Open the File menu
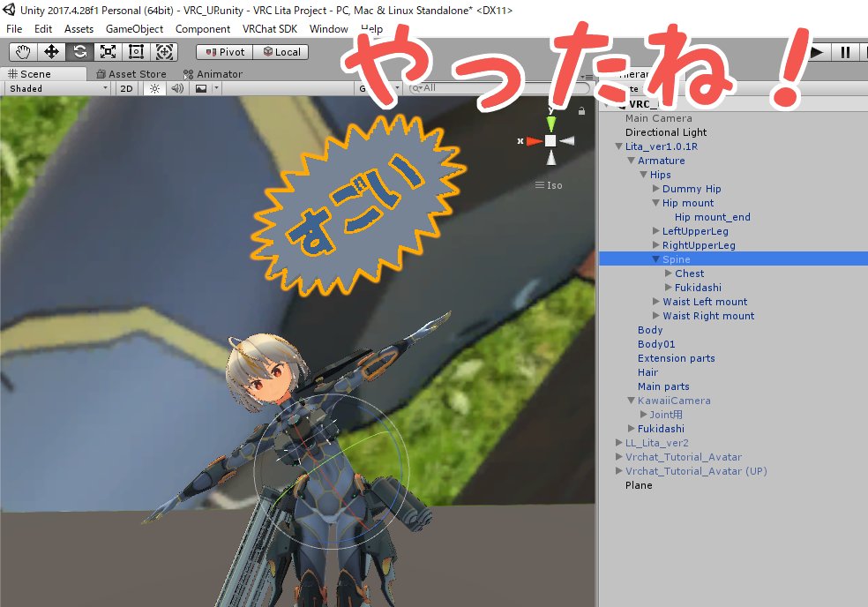 click(x=14, y=29)
